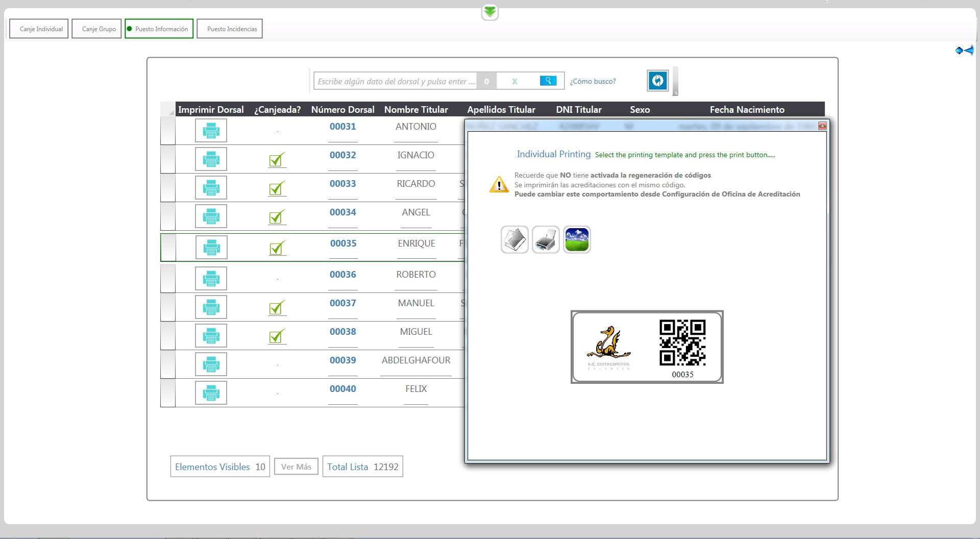Print dorsal 00031 for ANTONIO
Image resolution: width=980 pixels, height=539 pixels.
[x=211, y=131]
